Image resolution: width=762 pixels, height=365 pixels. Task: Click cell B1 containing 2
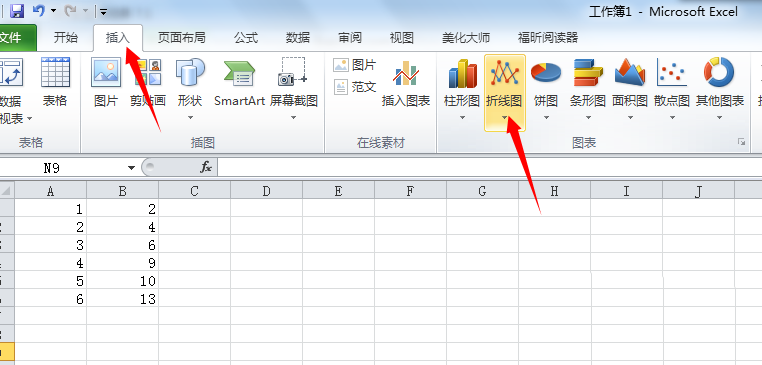[122, 209]
